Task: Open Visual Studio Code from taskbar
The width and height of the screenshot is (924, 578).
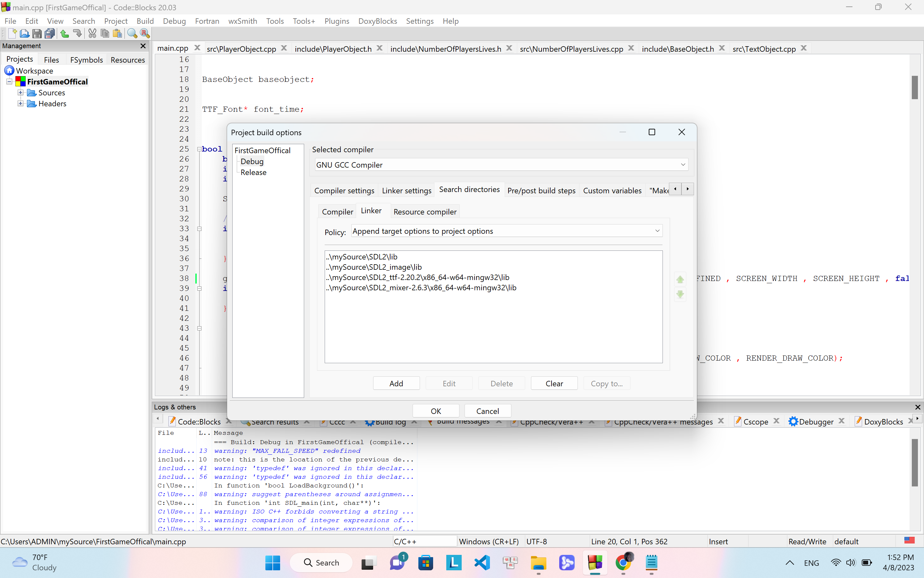Action: tap(482, 563)
